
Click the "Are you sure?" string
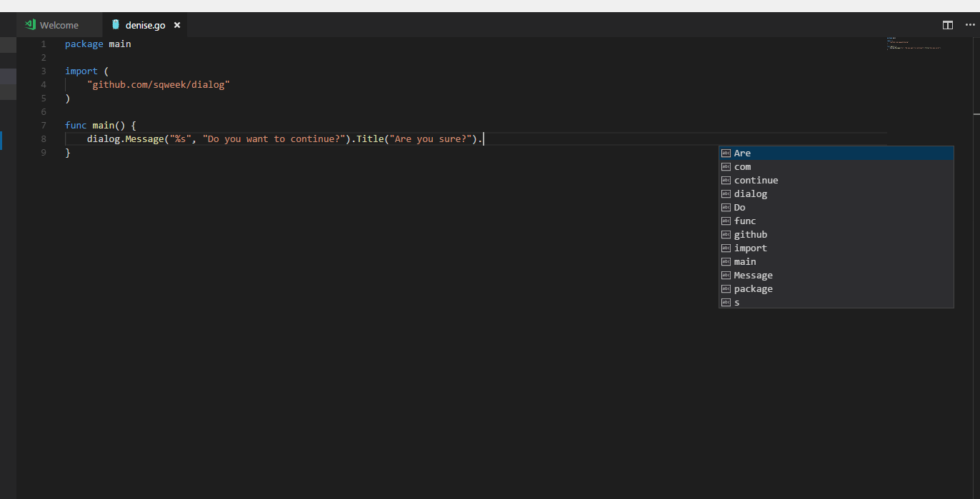[x=431, y=138]
